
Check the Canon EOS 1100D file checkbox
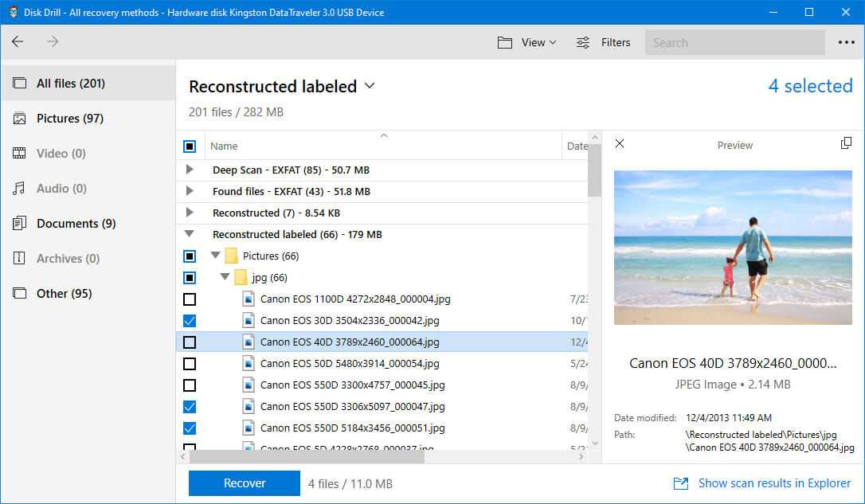190,299
